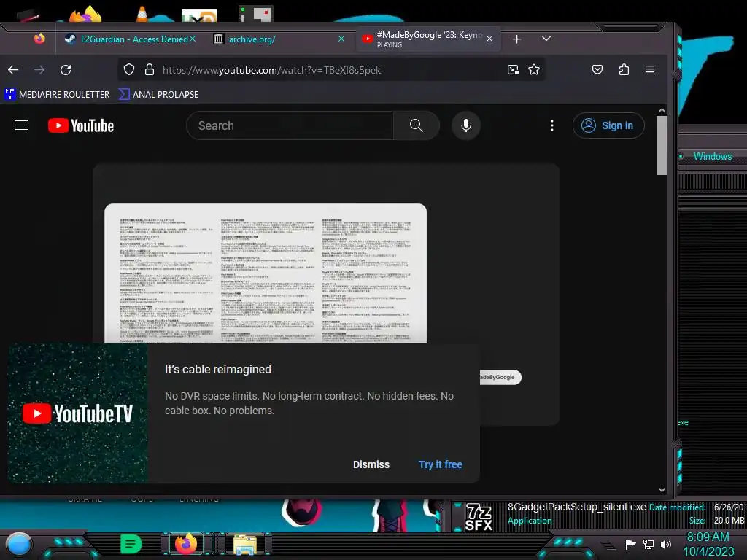Image resolution: width=747 pixels, height=560 pixels.
Task: Open Action Center flag tray icon
Action: pos(630,544)
